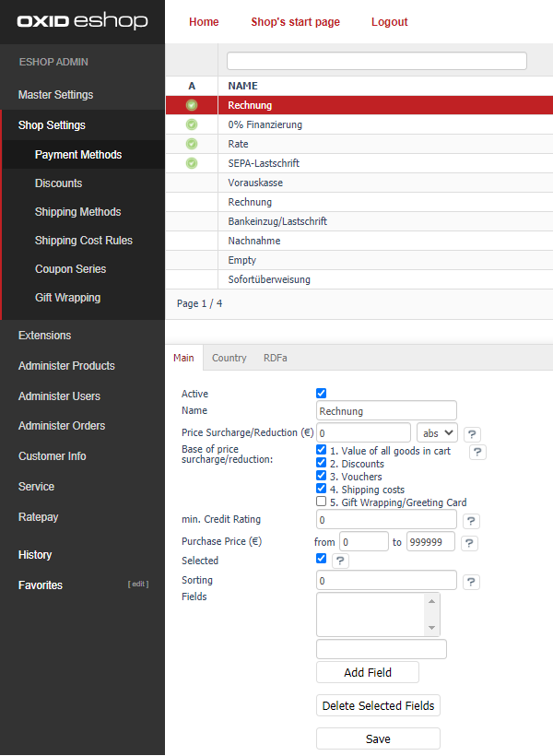Click the Logout link
This screenshot has height=756, width=553.
389,22
